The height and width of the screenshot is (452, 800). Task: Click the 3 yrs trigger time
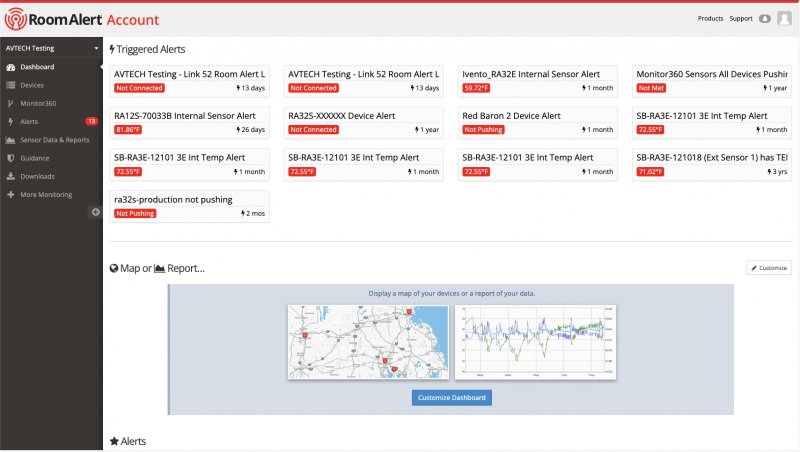coord(777,171)
